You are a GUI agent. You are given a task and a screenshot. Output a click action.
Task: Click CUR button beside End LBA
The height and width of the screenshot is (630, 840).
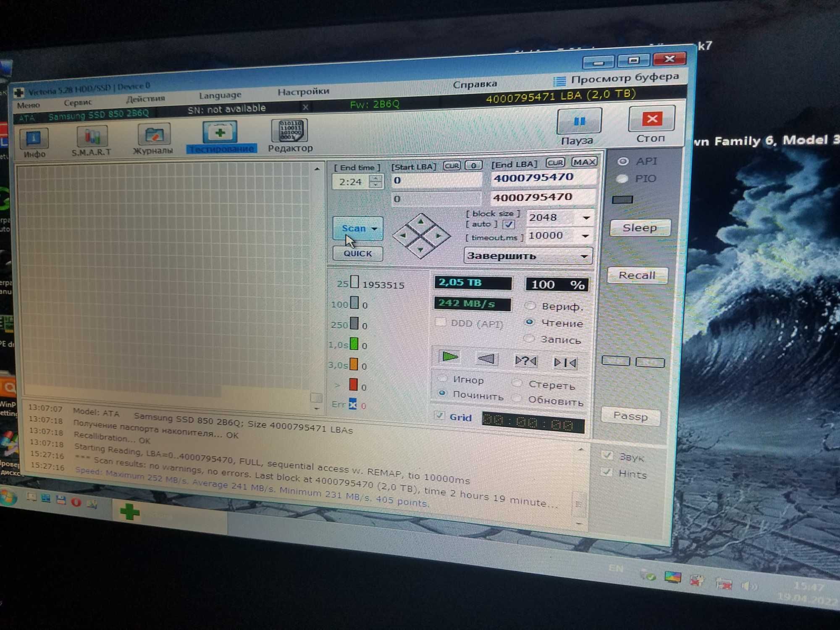click(555, 163)
